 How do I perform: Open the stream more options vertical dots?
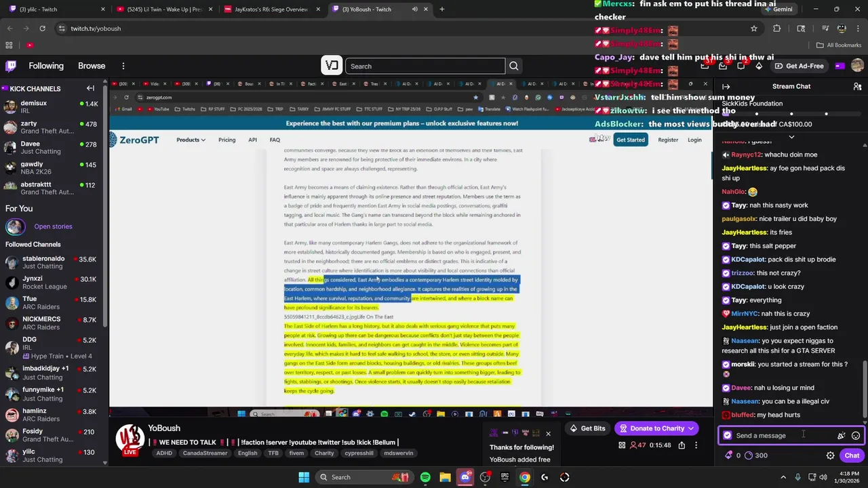(696, 445)
